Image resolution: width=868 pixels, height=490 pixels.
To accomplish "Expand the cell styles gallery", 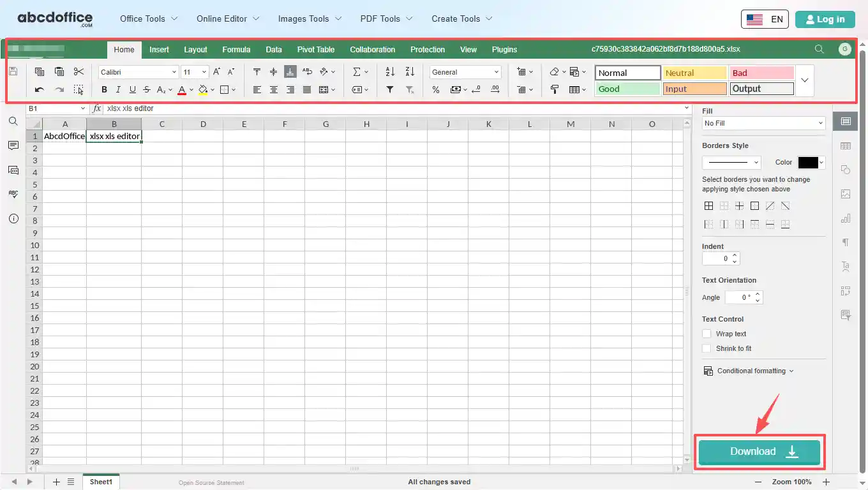I will point(805,80).
